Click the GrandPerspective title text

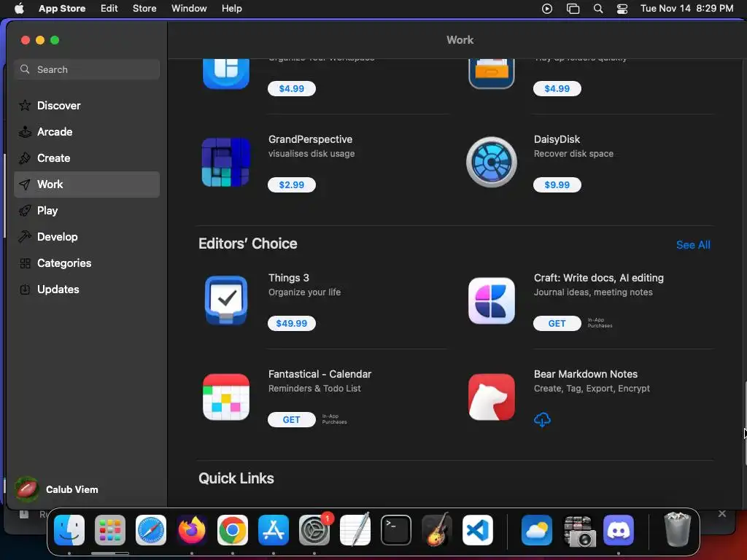(x=310, y=139)
